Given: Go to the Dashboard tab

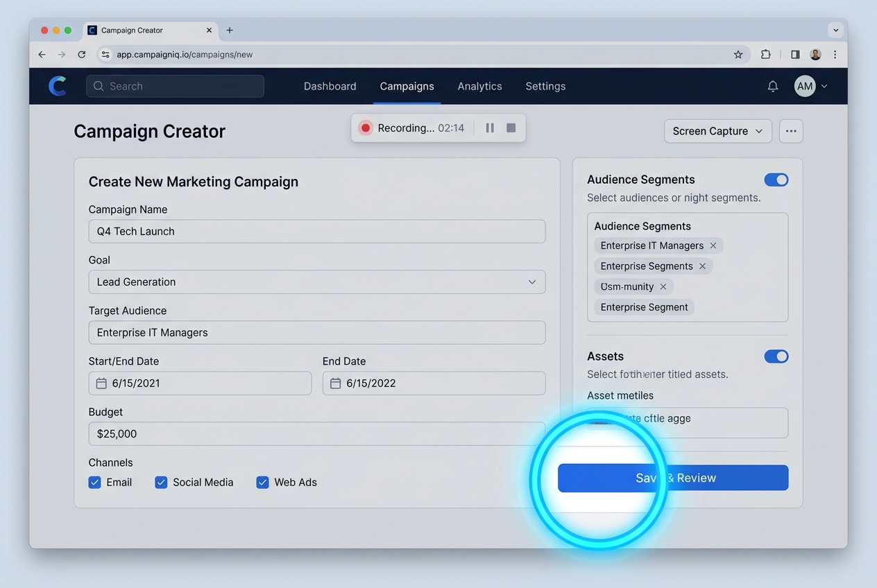Looking at the screenshot, I should [x=330, y=86].
